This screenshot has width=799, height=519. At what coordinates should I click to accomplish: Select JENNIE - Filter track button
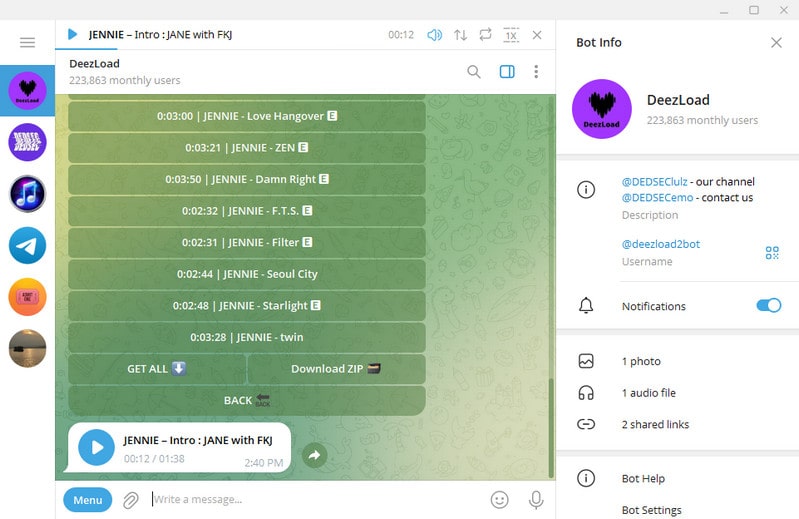[247, 242]
